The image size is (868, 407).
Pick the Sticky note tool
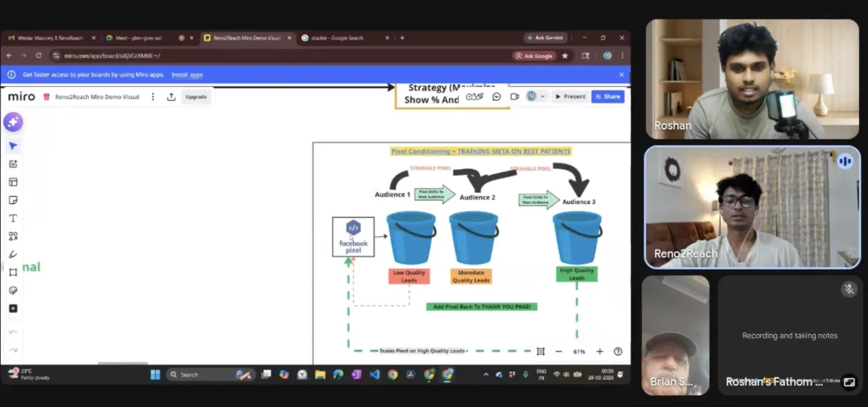tap(13, 200)
